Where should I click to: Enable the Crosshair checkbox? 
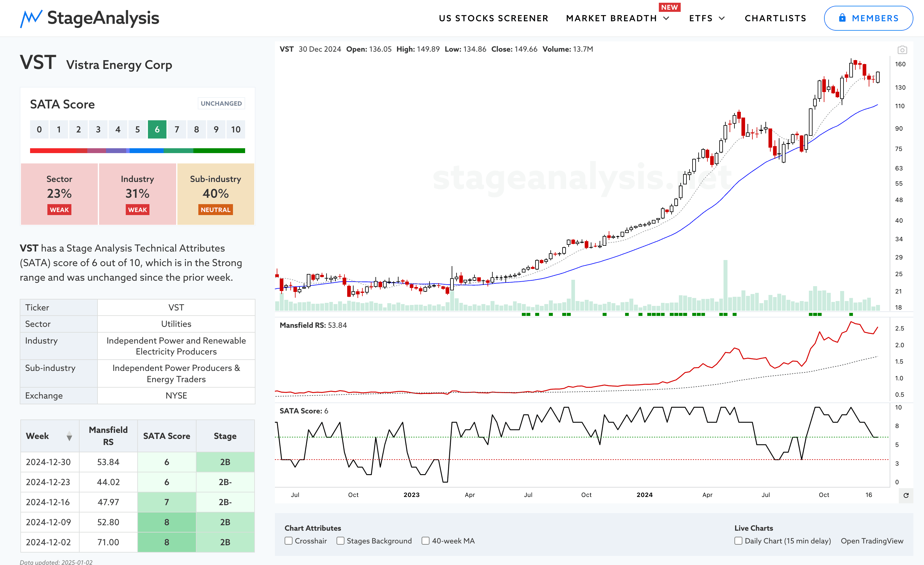point(288,541)
